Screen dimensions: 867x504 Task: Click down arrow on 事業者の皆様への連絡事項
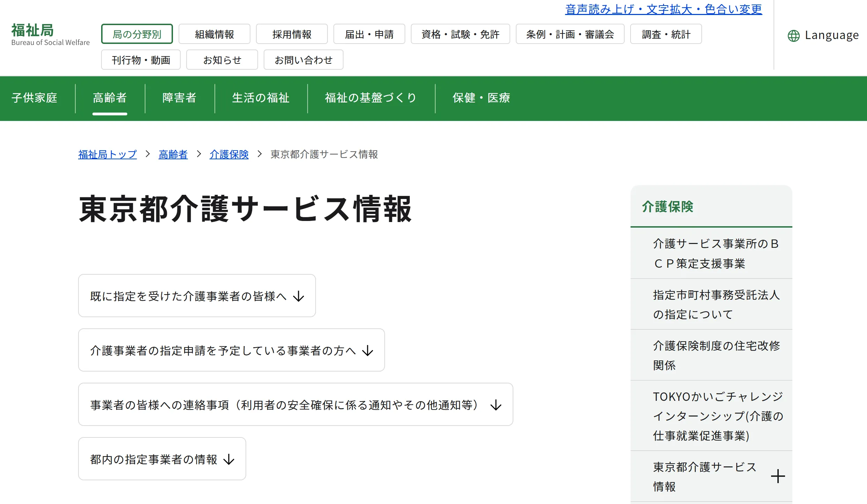496,405
